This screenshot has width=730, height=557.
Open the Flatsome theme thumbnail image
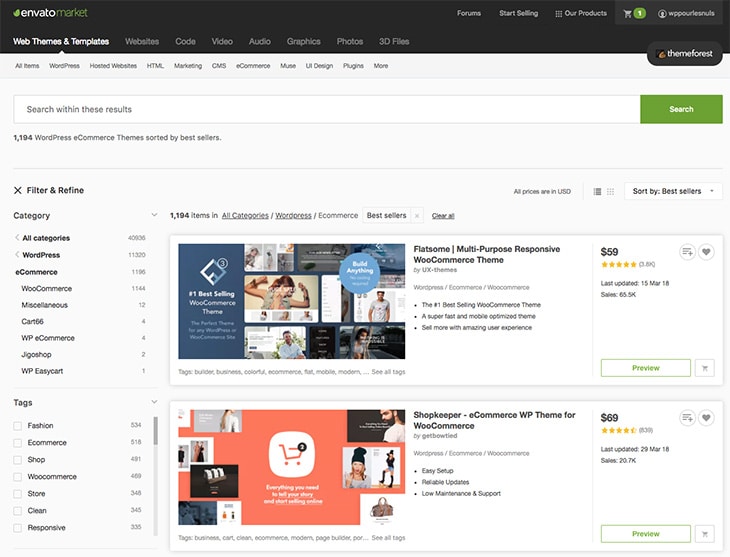click(292, 301)
